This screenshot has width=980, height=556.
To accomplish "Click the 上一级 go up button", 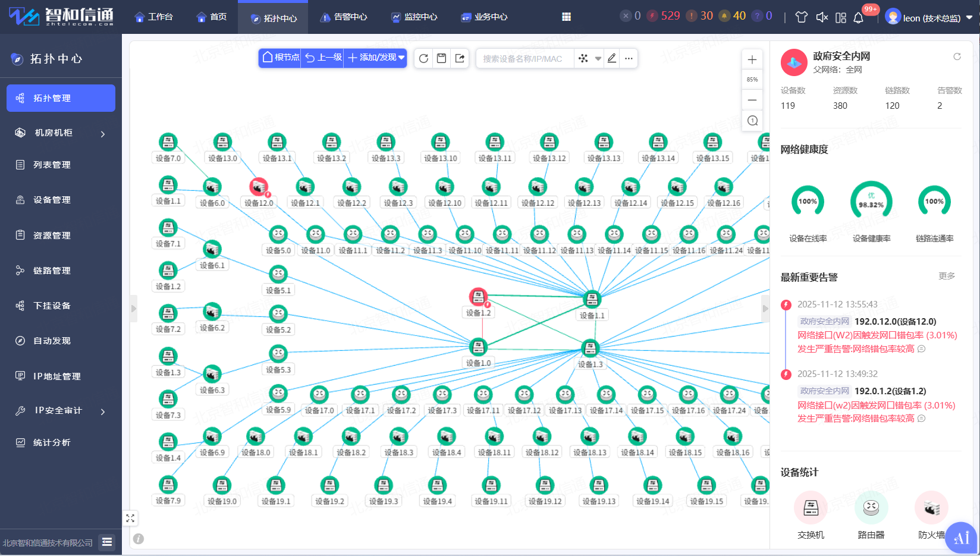I will [x=323, y=58].
